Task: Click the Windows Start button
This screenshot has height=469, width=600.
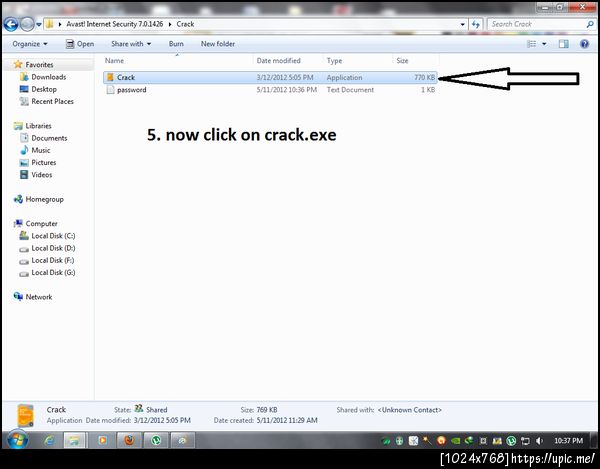Action: click(x=18, y=440)
